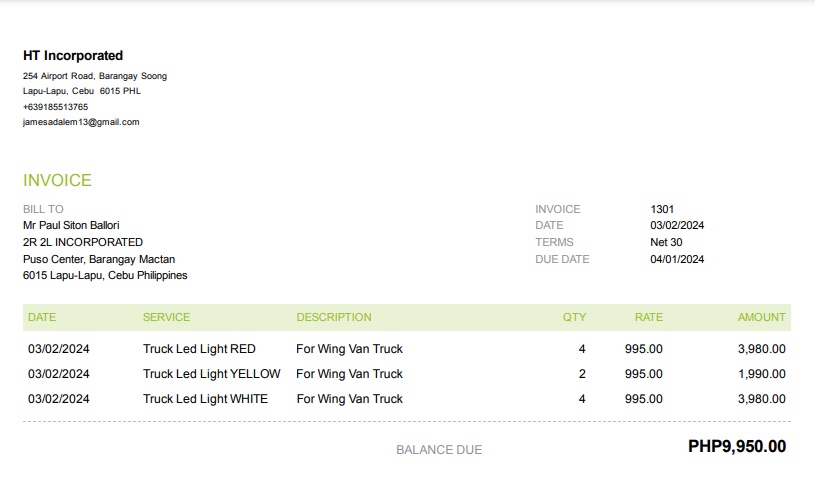The height and width of the screenshot is (482, 815).
Task: Click the 2R 2L INCORPORATED text
Action: (83, 242)
